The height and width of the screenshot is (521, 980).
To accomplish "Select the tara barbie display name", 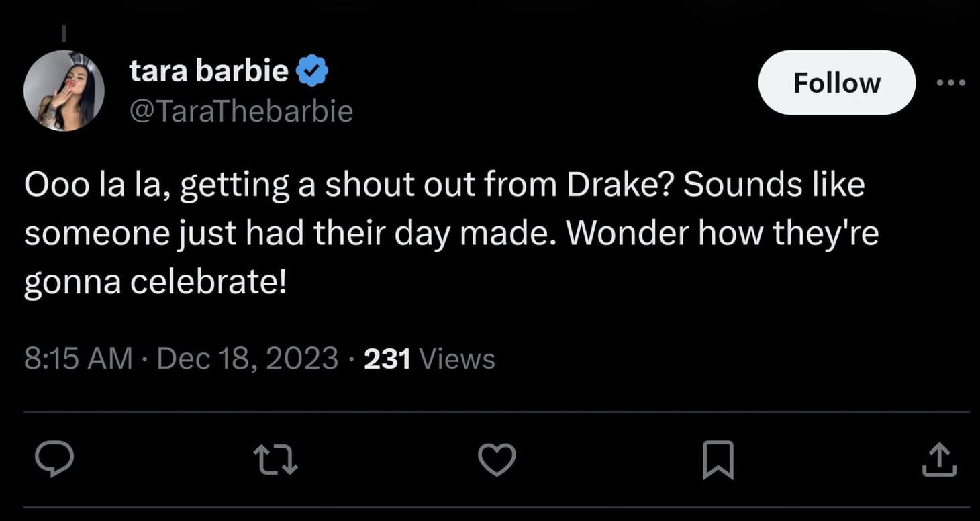I will (x=209, y=70).
